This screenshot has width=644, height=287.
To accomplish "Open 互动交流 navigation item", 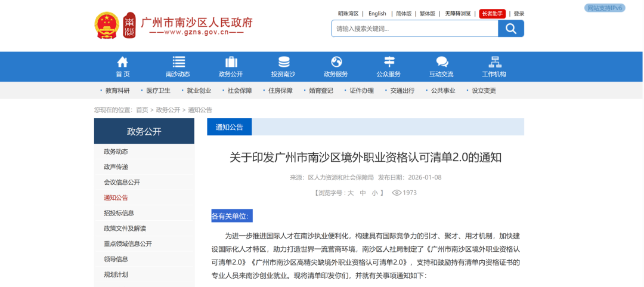I will click(441, 75).
